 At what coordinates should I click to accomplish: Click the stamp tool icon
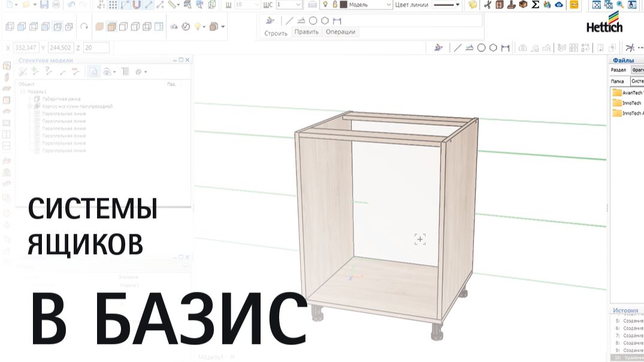[x=512, y=5]
